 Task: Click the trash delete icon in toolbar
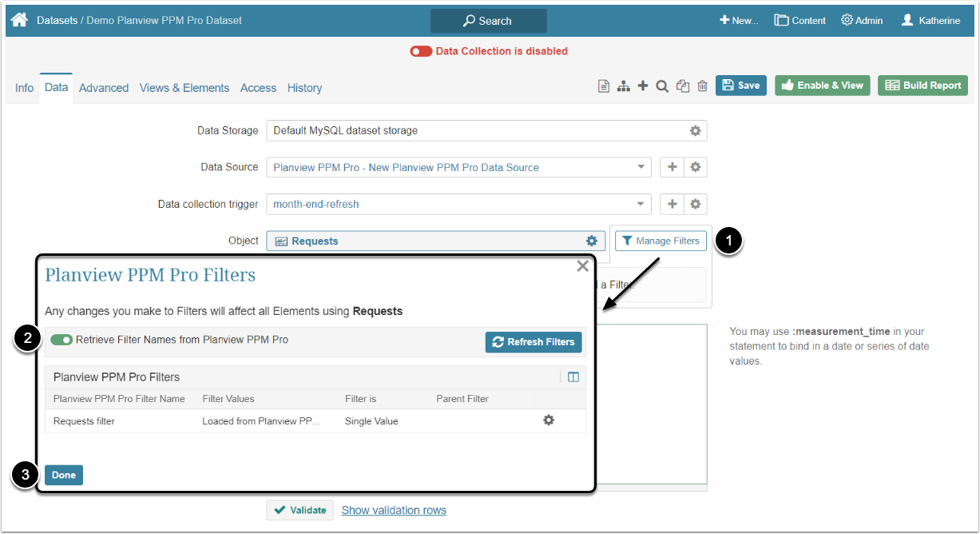coord(703,86)
